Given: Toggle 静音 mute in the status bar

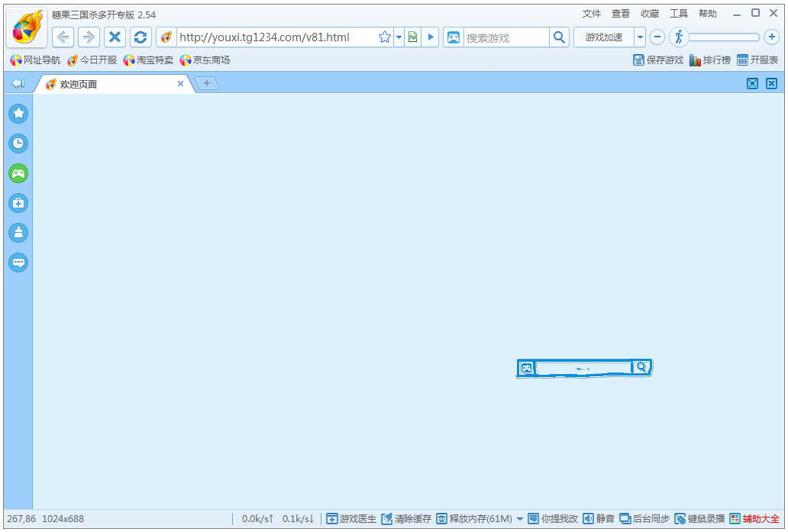Looking at the screenshot, I should coord(599,519).
